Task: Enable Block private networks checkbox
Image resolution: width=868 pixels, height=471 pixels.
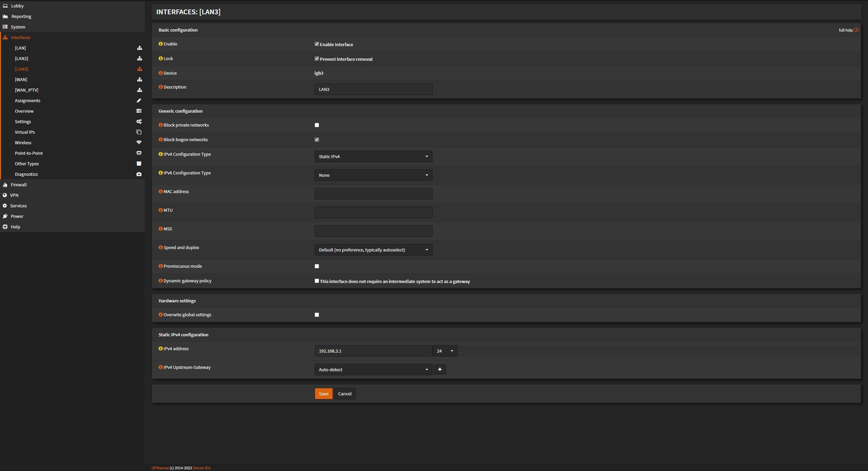Action: coord(317,125)
